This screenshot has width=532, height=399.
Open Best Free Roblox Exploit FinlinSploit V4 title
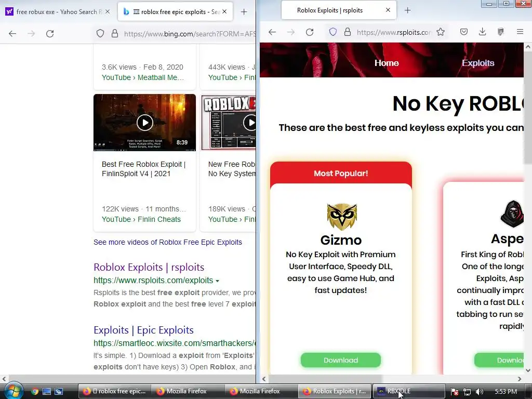[x=143, y=169]
